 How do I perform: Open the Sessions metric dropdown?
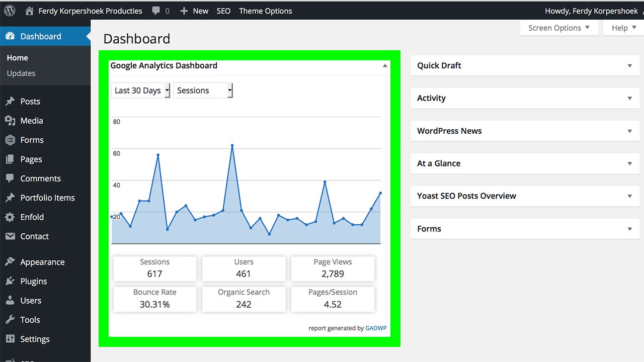203,90
